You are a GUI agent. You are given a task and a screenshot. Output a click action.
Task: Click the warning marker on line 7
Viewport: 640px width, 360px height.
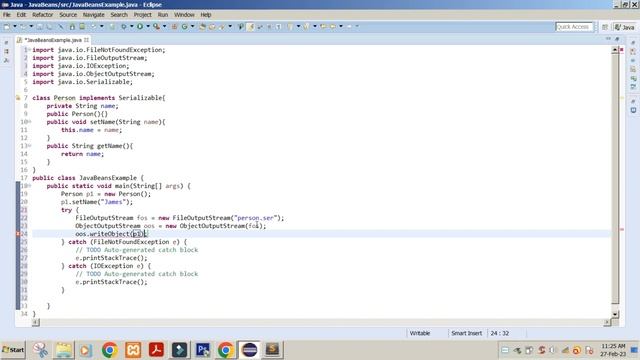18,98
